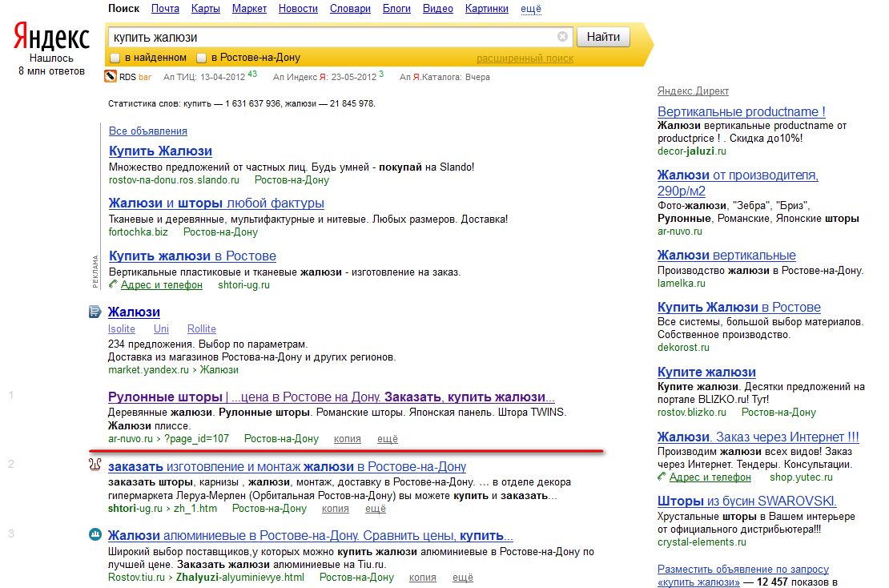Click 'Ап Я.Каталога: Вчера' indicator
This screenshot has width=889, height=588.
click(444, 77)
